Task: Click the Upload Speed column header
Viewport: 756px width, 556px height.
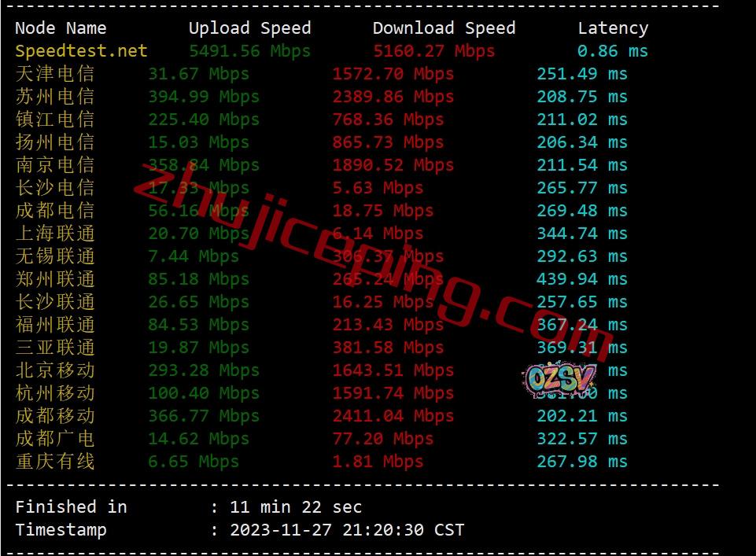Action: pyautogui.click(x=249, y=28)
